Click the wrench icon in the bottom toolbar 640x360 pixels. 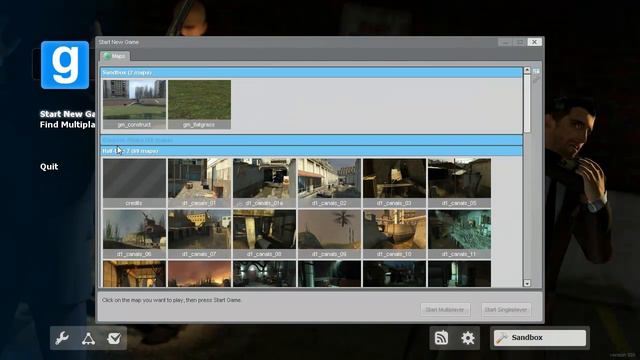point(62,338)
